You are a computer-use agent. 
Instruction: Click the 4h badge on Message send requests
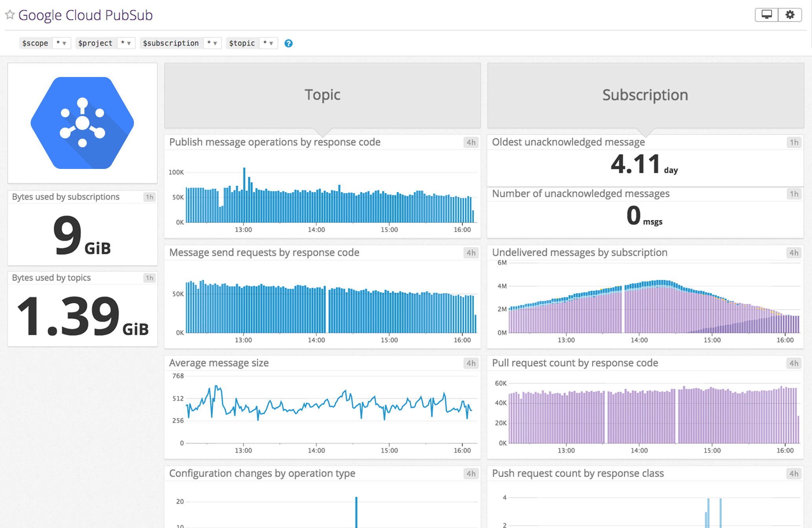coord(471,253)
